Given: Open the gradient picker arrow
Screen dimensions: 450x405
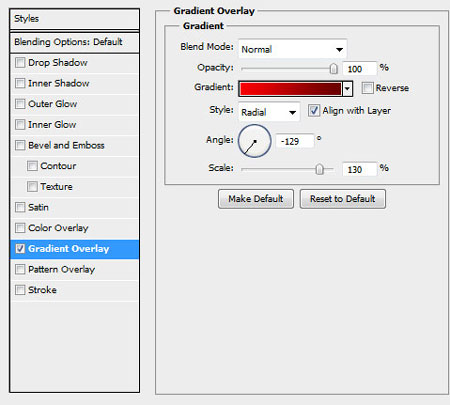Looking at the screenshot, I should click(347, 89).
